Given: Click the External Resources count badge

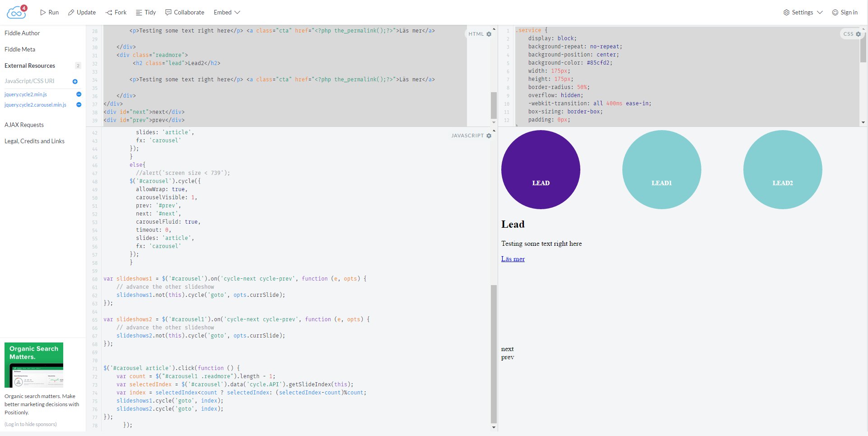Looking at the screenshot, I should 78,66.
